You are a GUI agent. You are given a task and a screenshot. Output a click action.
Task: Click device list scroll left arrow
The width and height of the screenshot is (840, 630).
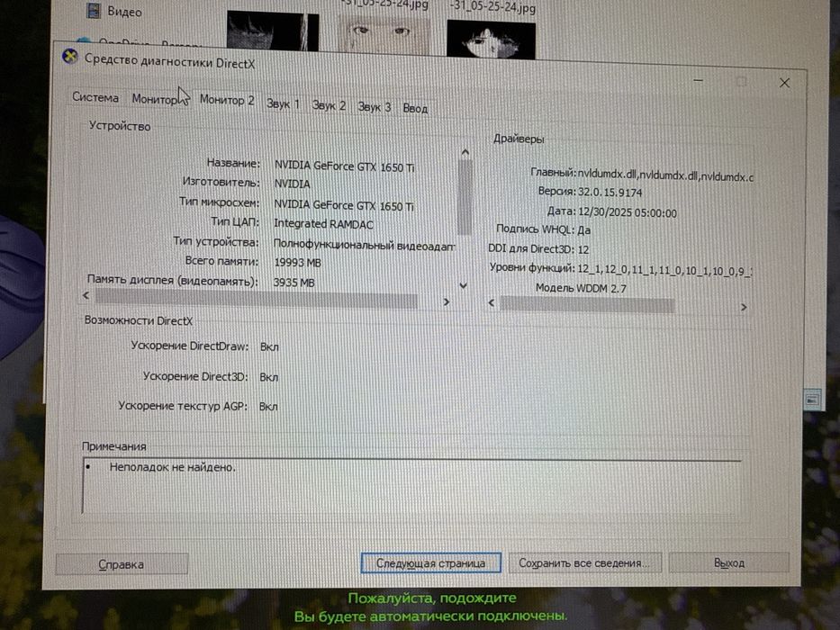pyautogui.click(x=86, y=295)
